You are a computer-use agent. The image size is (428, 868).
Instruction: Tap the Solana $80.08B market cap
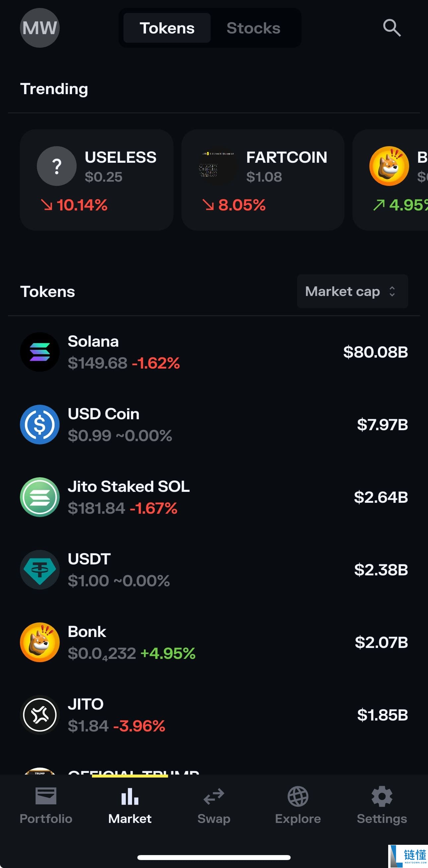coord(375,352)
